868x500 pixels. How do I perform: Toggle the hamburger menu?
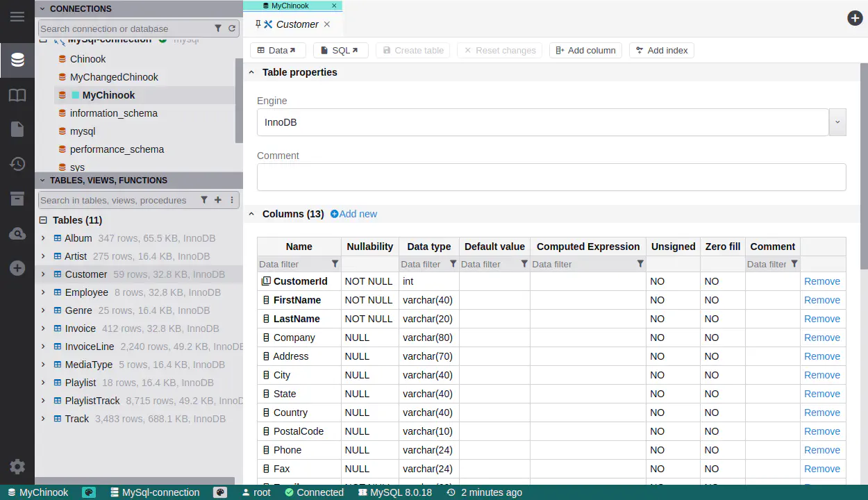coord(17,17)
